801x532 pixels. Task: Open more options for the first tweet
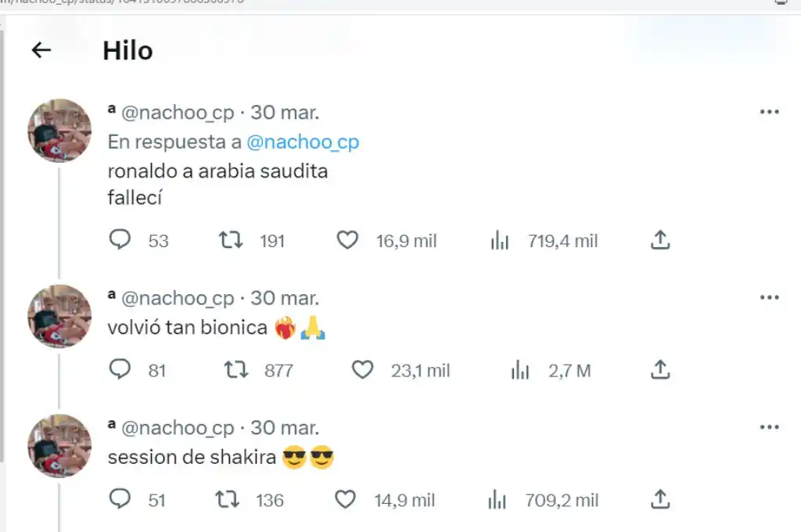click(770, 113)
